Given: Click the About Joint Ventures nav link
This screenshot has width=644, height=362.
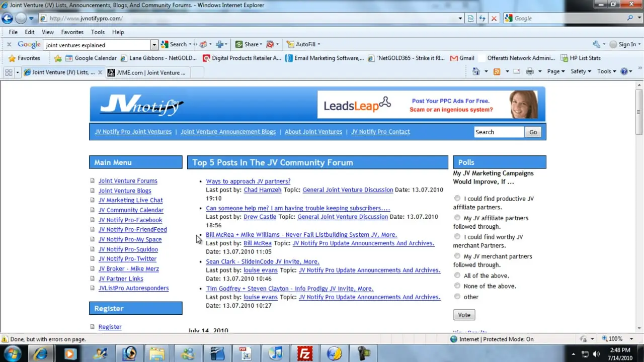Looking at the screenshot, I should pyautogui.click(x=313, y=132).
